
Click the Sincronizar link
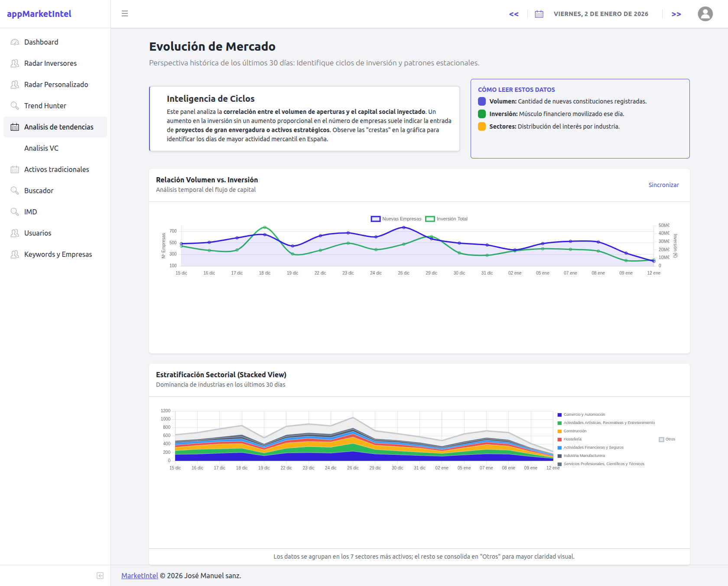coord(663,185)
